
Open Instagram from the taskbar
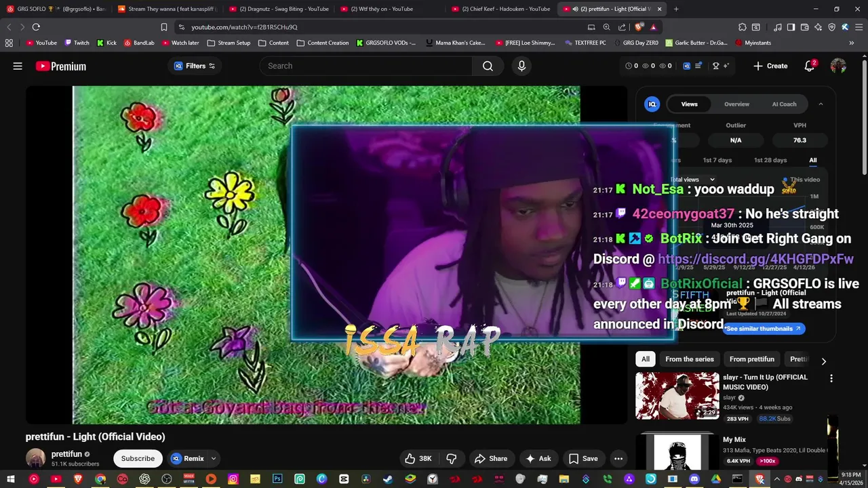click(233, 479)
